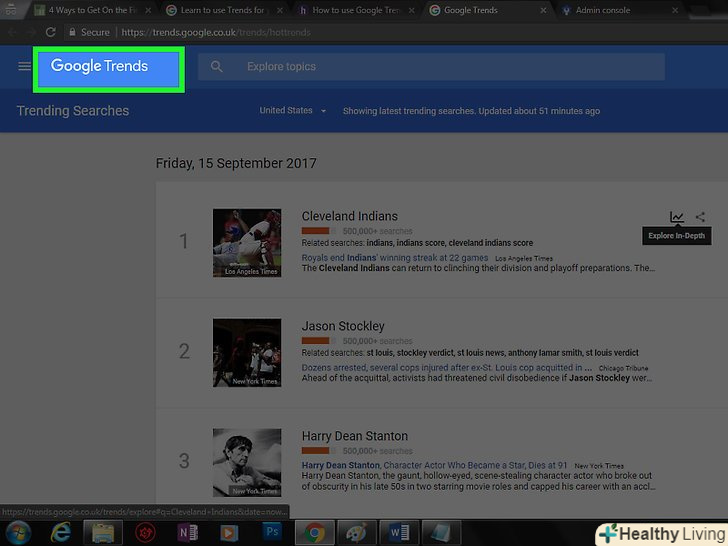Open Microsoft Word from the taskbar
The width and height of the screenshot is (728, 546).
399,531
